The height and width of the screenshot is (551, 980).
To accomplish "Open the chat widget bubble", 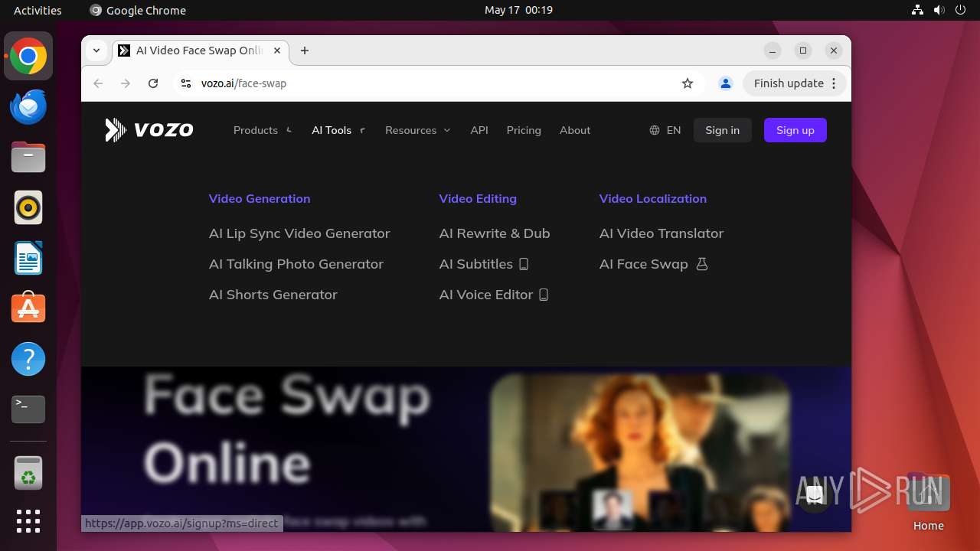I will click(x=815, y=495).
